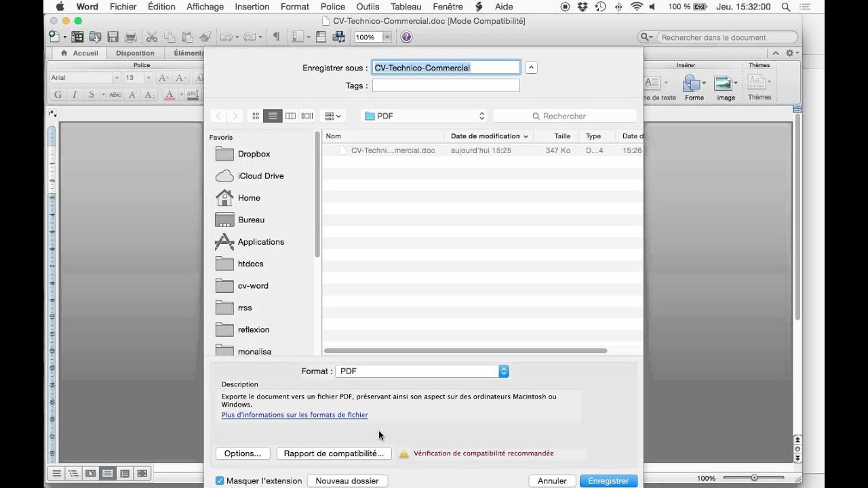
Task: Click Rapport de compatibilité... button
Action: [334, 453]
